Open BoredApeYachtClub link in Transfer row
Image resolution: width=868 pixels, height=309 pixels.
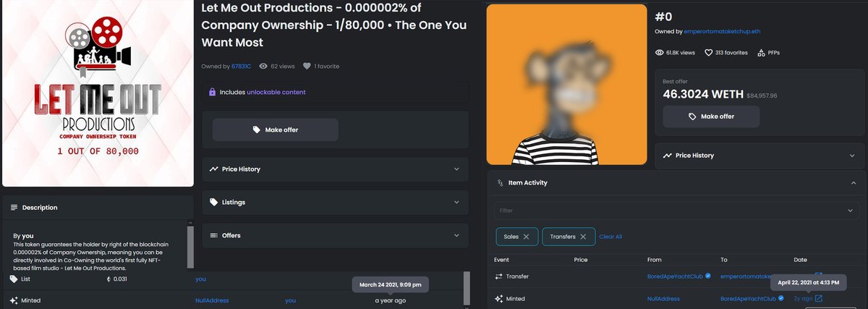tap(675, 276)
